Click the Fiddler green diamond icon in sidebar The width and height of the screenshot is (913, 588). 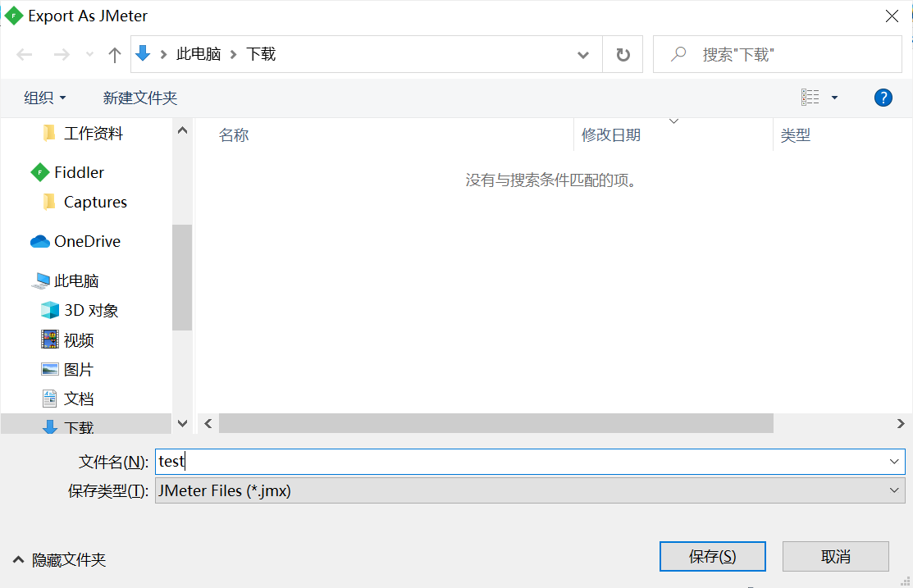[39, 172]
